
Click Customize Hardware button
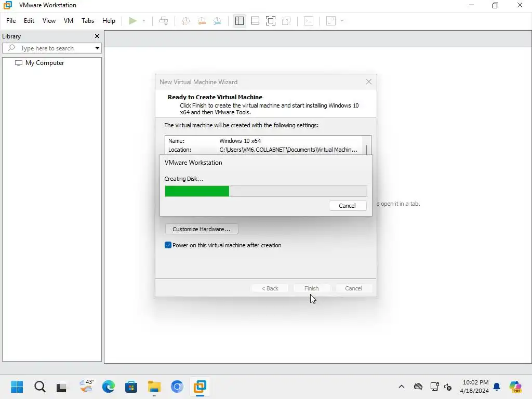point(201,229)
